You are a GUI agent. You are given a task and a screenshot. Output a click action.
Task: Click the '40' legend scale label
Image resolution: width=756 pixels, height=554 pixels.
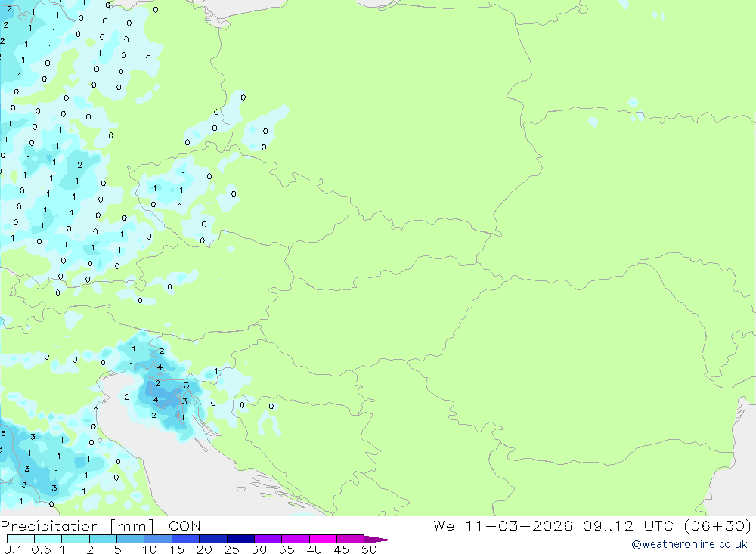[314, 549]
